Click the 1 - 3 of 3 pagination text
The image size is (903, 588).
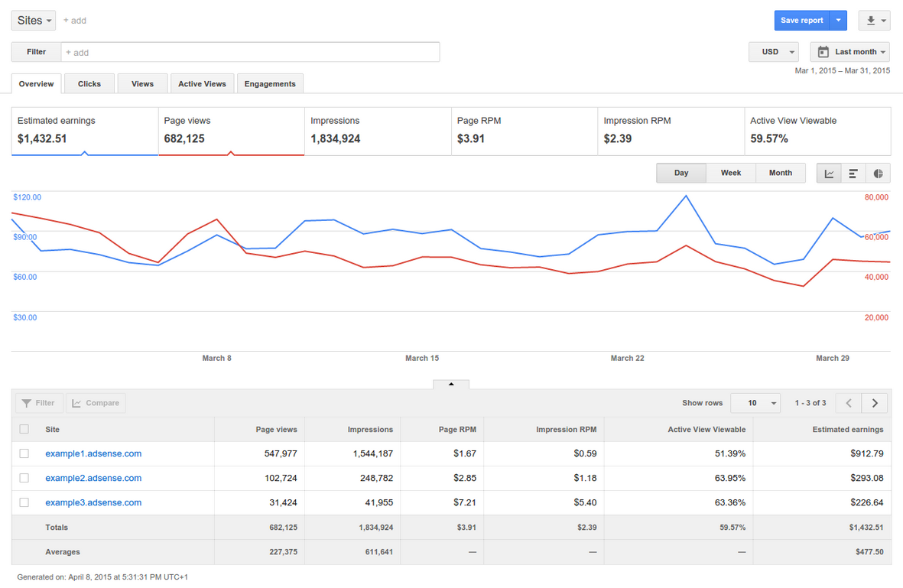810,403
